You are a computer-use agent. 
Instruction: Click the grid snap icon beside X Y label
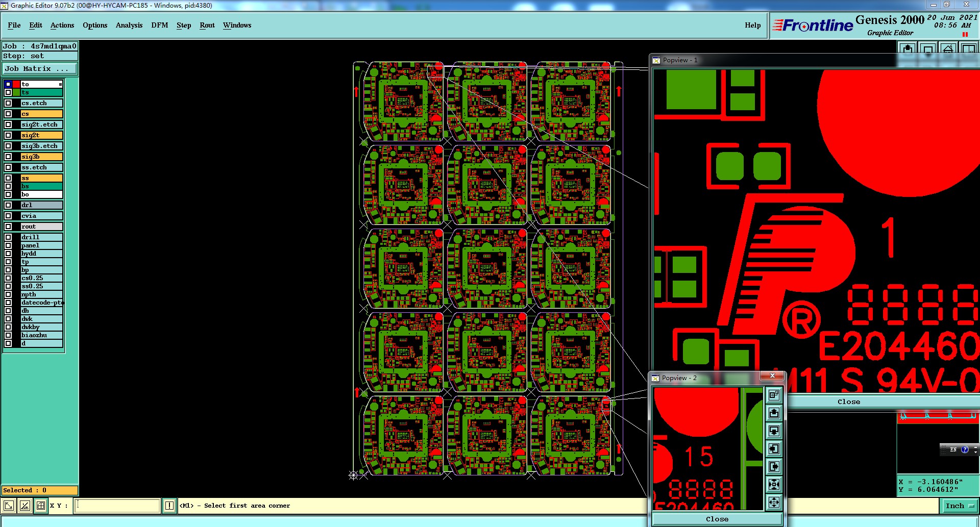click(41, 506)
